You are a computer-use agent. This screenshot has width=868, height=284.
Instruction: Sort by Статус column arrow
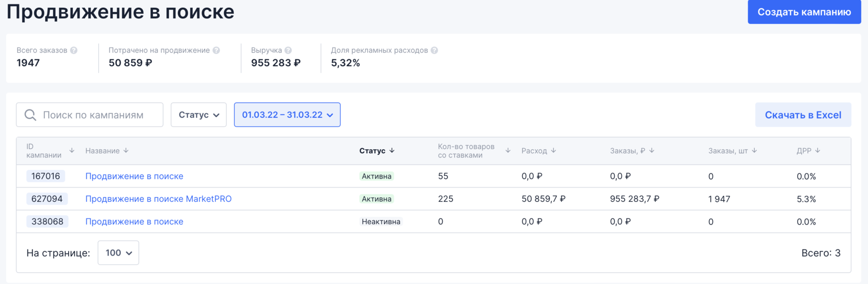[x=392, y=150]
